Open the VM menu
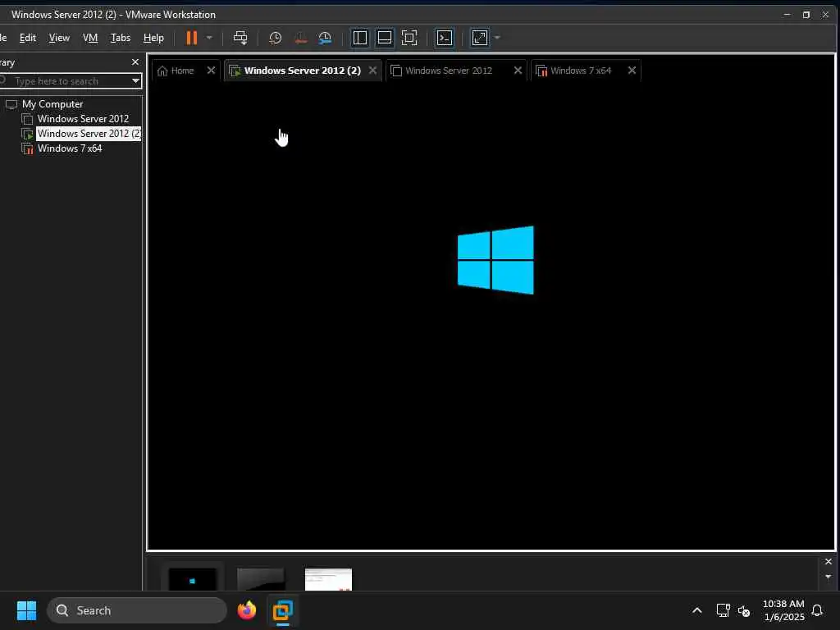 [90, 38]
